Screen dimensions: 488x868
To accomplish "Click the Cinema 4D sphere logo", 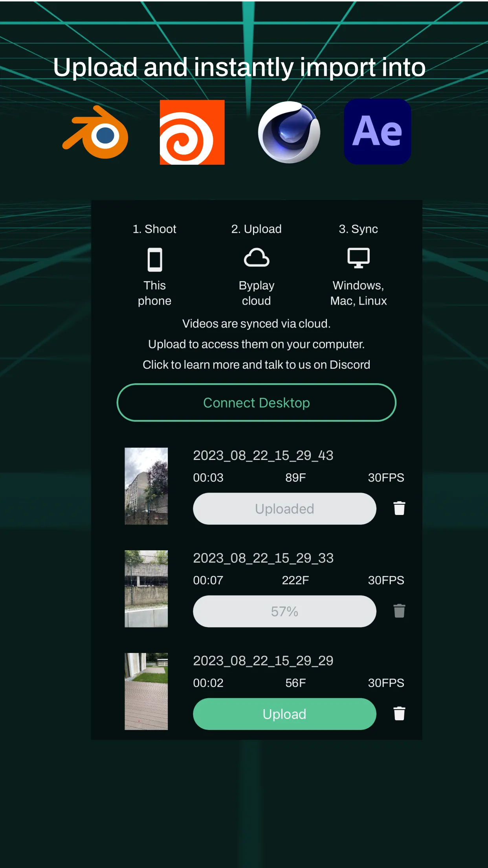I will (x=289, y=132).
